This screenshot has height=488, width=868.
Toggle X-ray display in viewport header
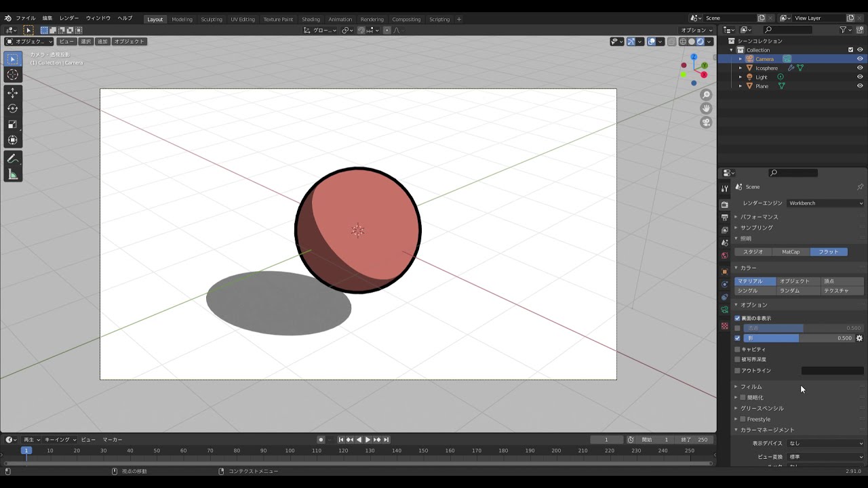[671, 41]
